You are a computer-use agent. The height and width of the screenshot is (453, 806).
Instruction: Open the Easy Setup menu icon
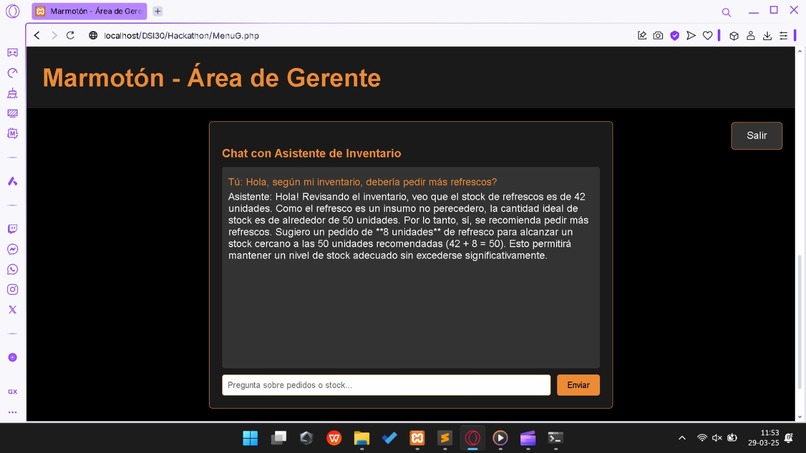(783, 35)
